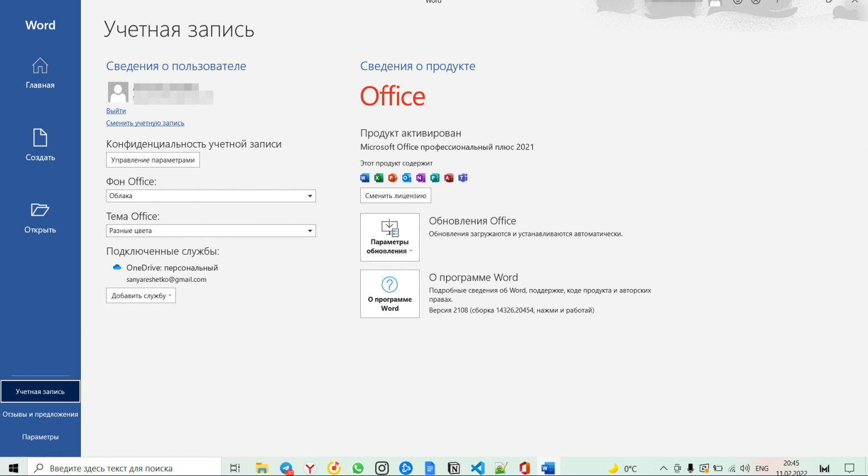The width and height of the screenshot is (868, 476).
Task: Click the OneDrive cloud icon
Action: click(x=117, y=267)
